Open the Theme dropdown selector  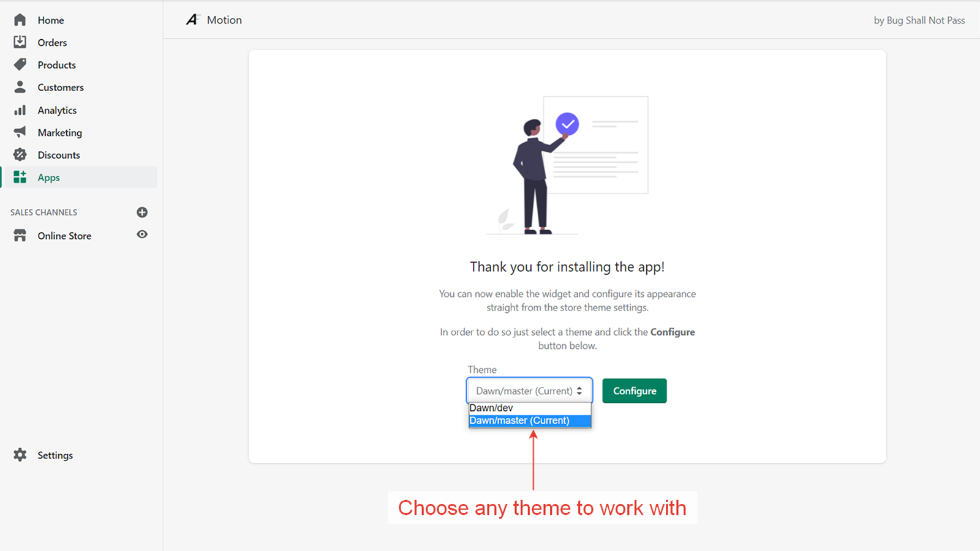pos(529,390)
